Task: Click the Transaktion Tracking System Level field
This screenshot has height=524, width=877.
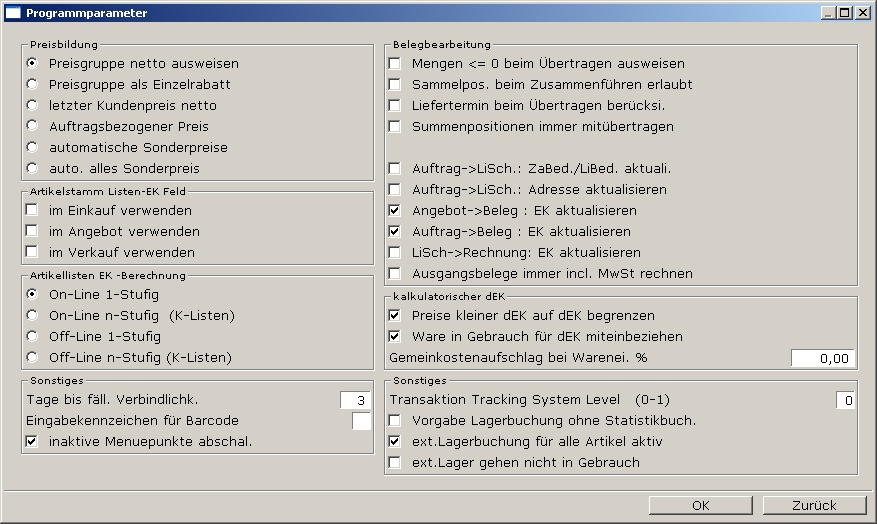Action: (846, 400)
